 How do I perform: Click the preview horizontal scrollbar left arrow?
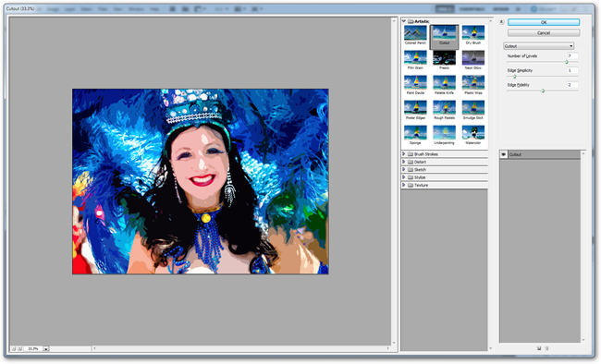(94, 348)
